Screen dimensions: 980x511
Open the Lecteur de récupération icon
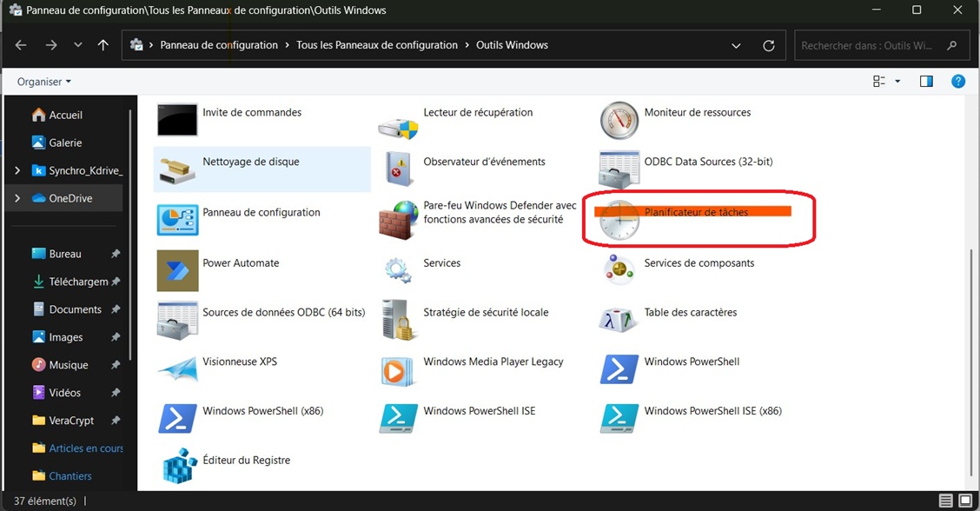[398, 128]
